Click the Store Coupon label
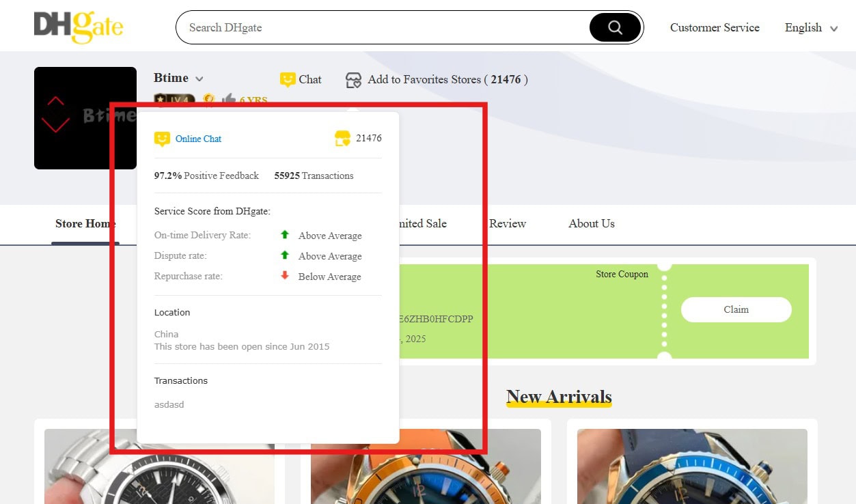This screenshot has width=856, height=504. [x=622, y=275]
